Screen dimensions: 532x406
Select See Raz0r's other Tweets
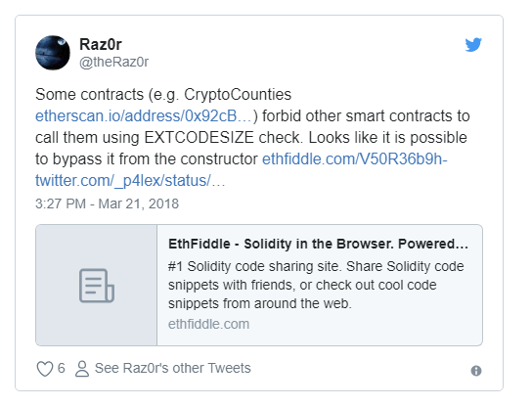(x=173, y=368)
